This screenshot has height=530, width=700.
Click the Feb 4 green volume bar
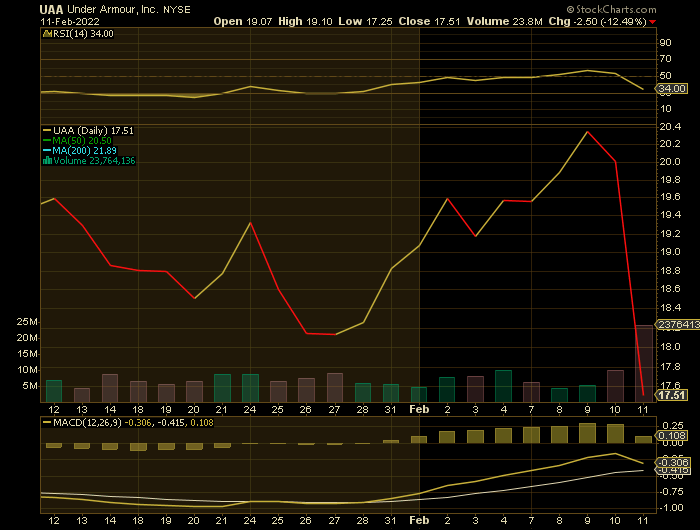pyautogui.click(x=504, y=386)
